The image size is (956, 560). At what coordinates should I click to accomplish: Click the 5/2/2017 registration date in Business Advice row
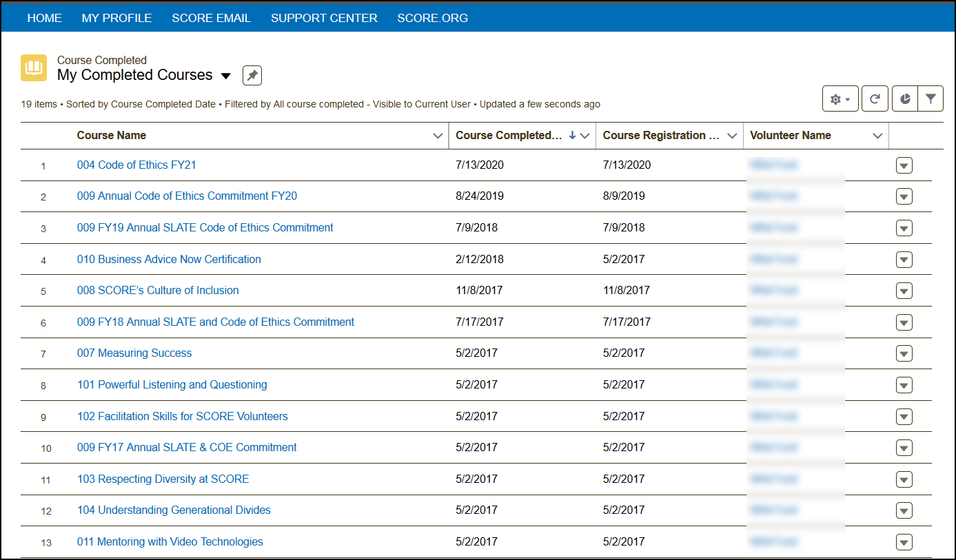click(624, 259)
